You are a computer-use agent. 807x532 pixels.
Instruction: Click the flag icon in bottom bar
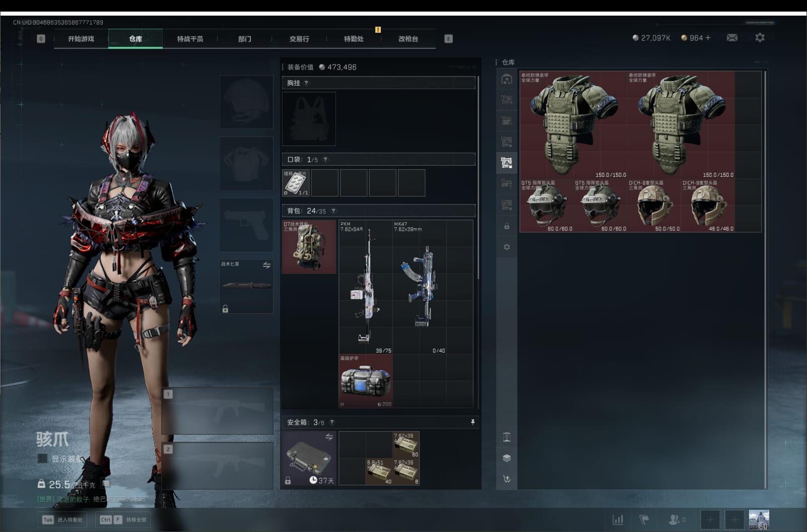click(644, 519)
